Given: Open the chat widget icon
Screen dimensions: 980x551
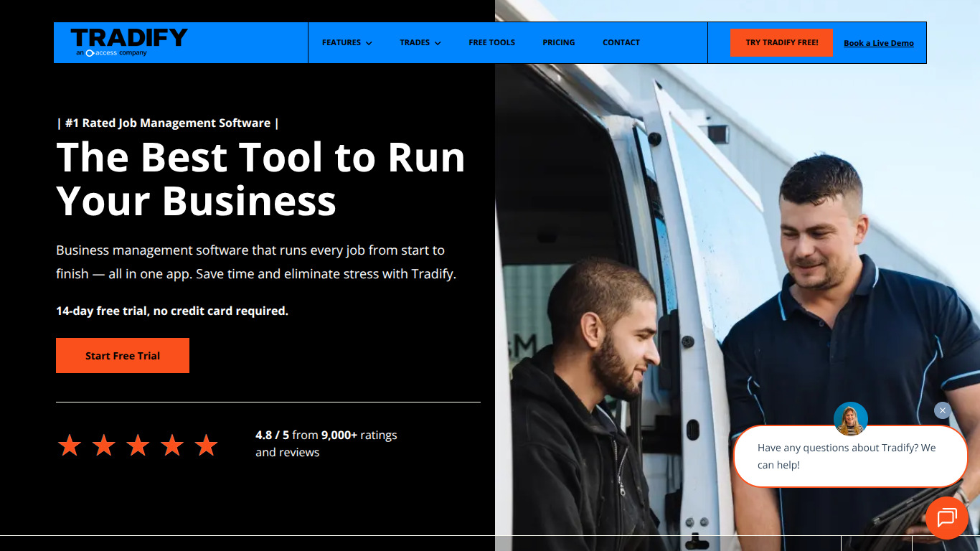Looking at the screenshot, I should [947, 517].
